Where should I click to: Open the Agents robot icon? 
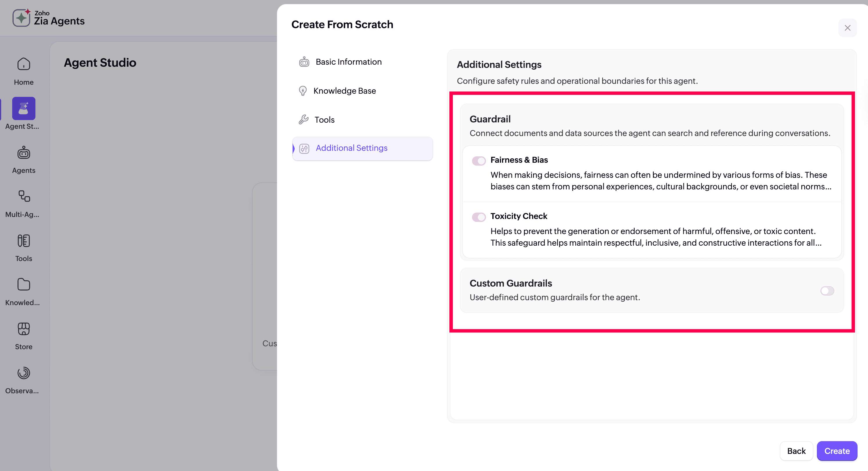click(24, 153)
